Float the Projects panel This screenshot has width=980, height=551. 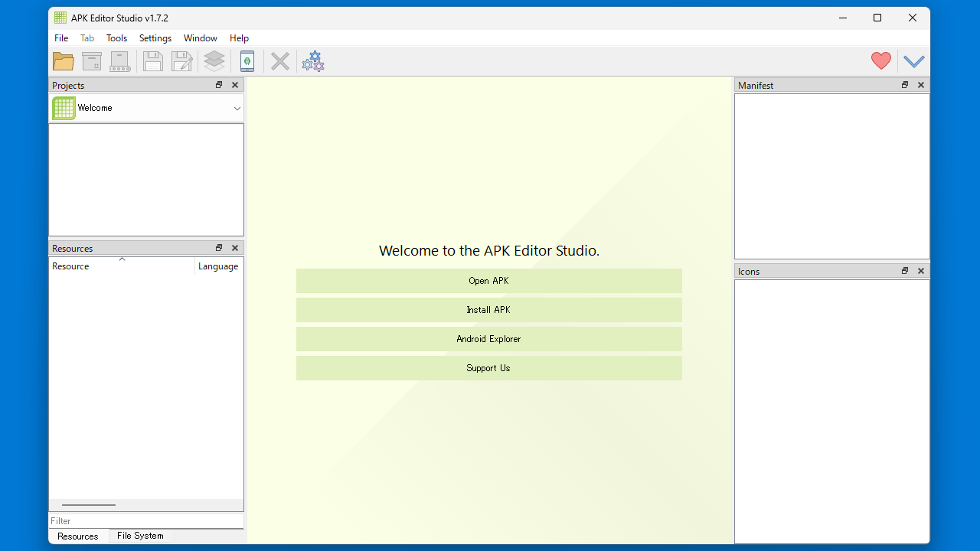219,85
